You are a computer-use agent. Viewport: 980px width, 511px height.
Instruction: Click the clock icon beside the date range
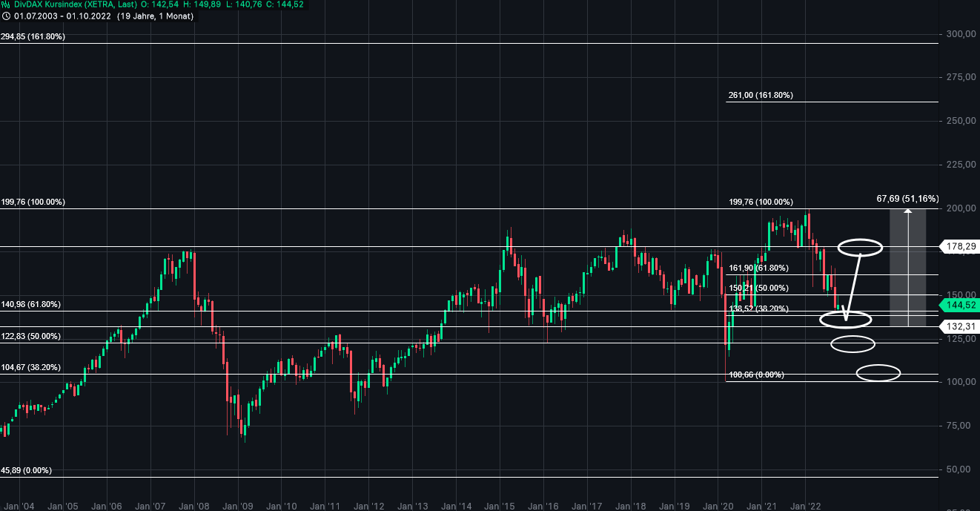coord(6,16)
